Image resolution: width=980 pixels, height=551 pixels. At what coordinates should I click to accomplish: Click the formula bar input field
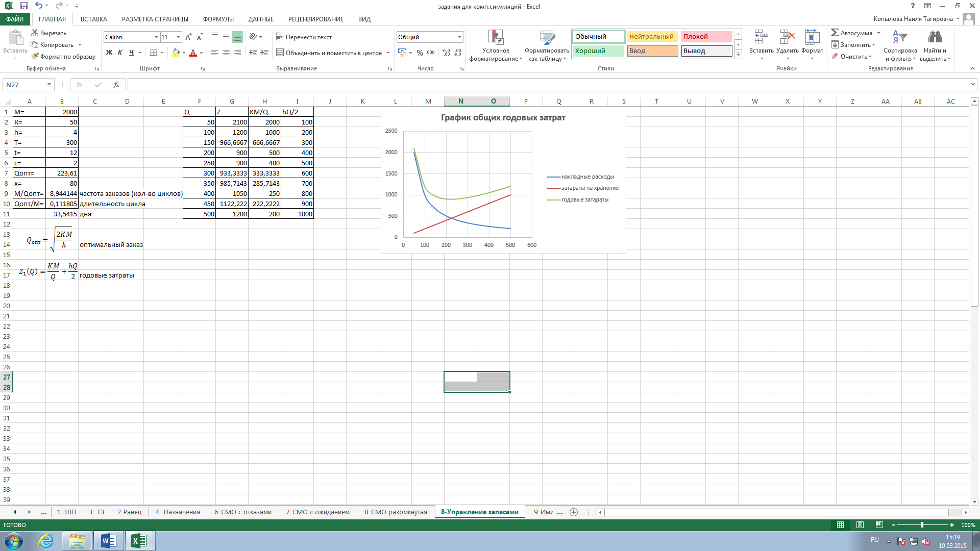(x=548, y=85)
